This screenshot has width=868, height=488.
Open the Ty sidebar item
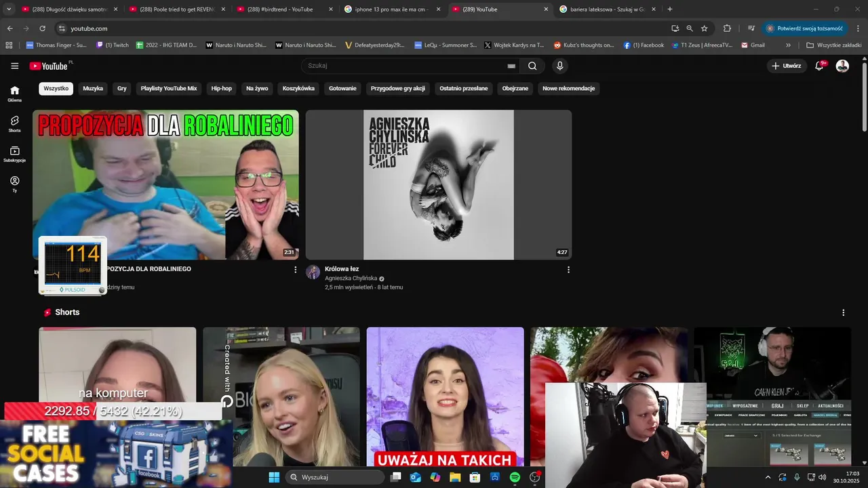[x=15, y=184]
